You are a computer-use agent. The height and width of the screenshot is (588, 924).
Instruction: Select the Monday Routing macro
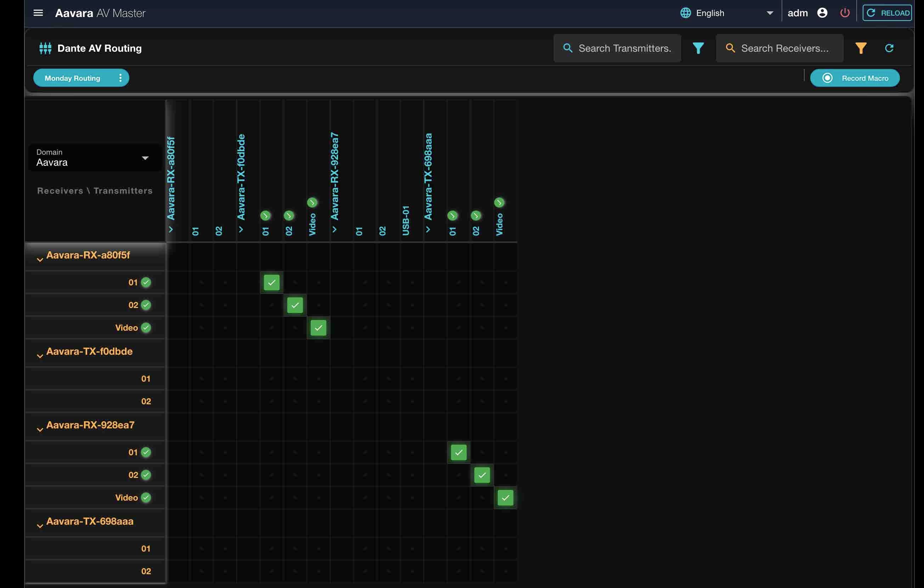click(73, 78)
